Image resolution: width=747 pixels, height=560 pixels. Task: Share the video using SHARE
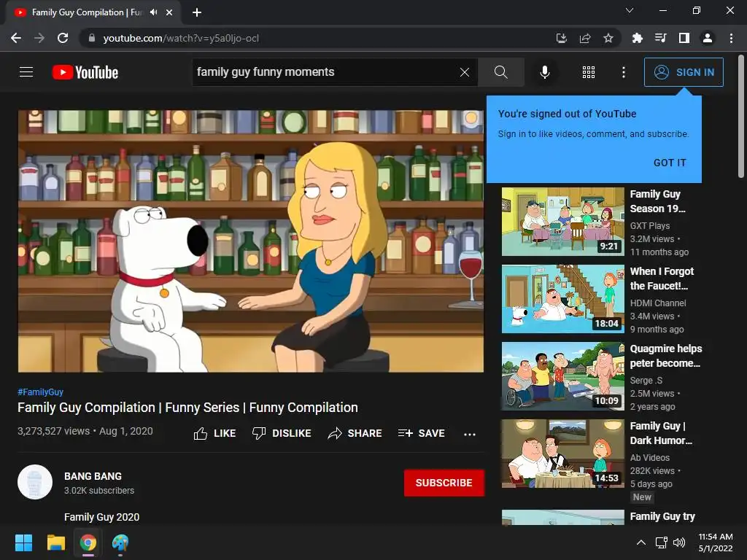[355, 433]
